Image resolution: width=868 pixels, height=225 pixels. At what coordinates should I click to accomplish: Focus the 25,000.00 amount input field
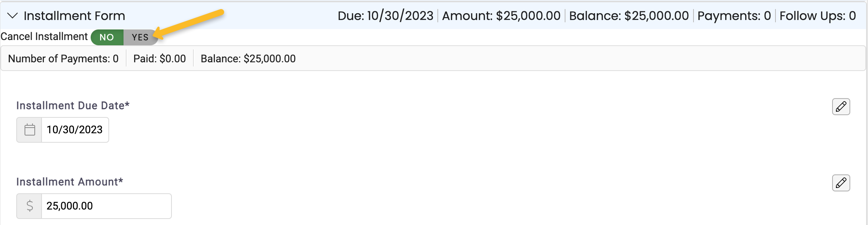click(106, 206)
